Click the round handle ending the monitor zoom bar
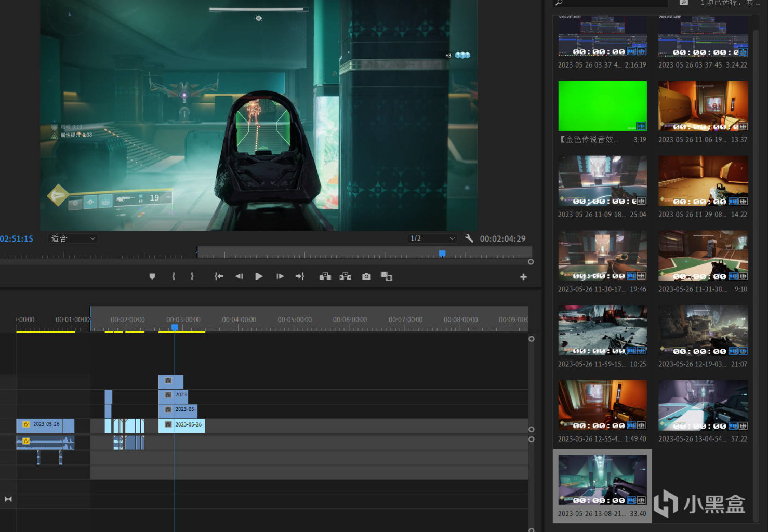The height and width of the screenshot is (532, 768). click(531, 262)
